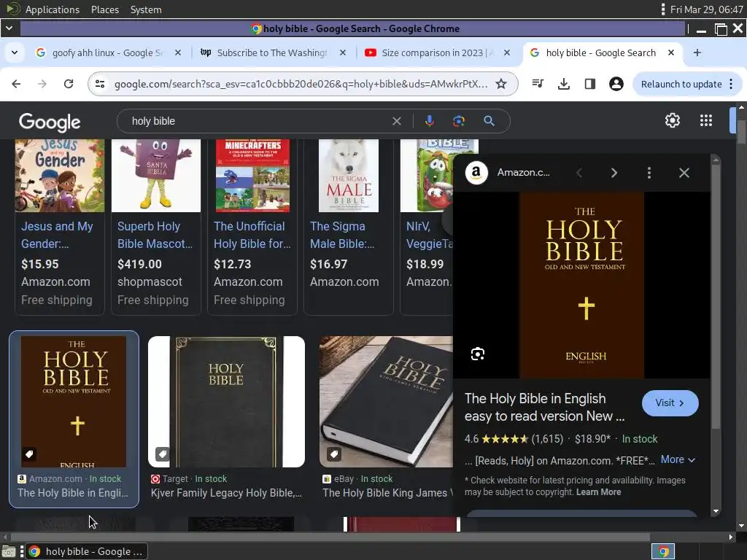Search by image with Google Lens
The height and width of the screenshot is (560, 747).
(x=458, y=121)
